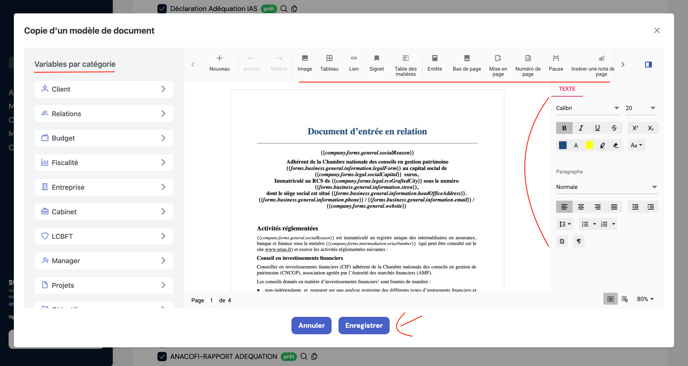Select the TEXTE properties tab
The image size is (688, 366).
[x=567, y=89]
